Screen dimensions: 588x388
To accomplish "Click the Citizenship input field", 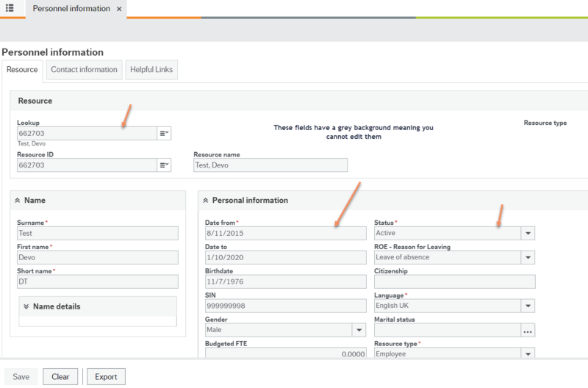I will point(454,281).
